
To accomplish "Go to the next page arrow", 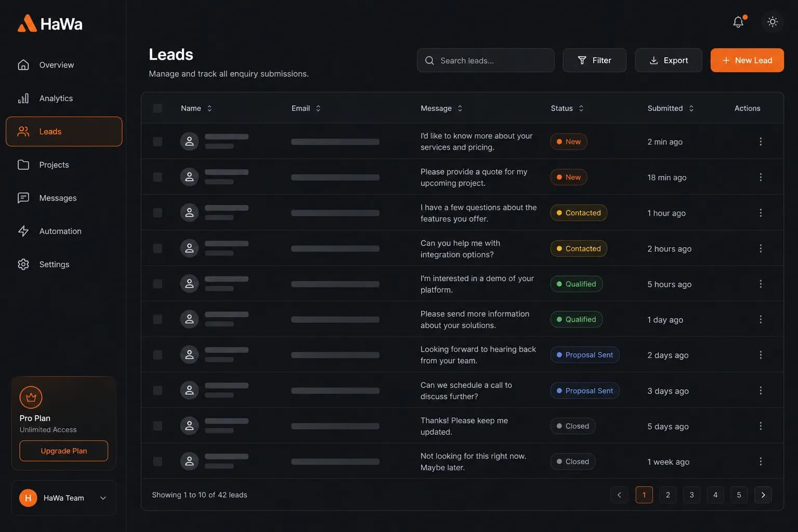I will 763,495.
